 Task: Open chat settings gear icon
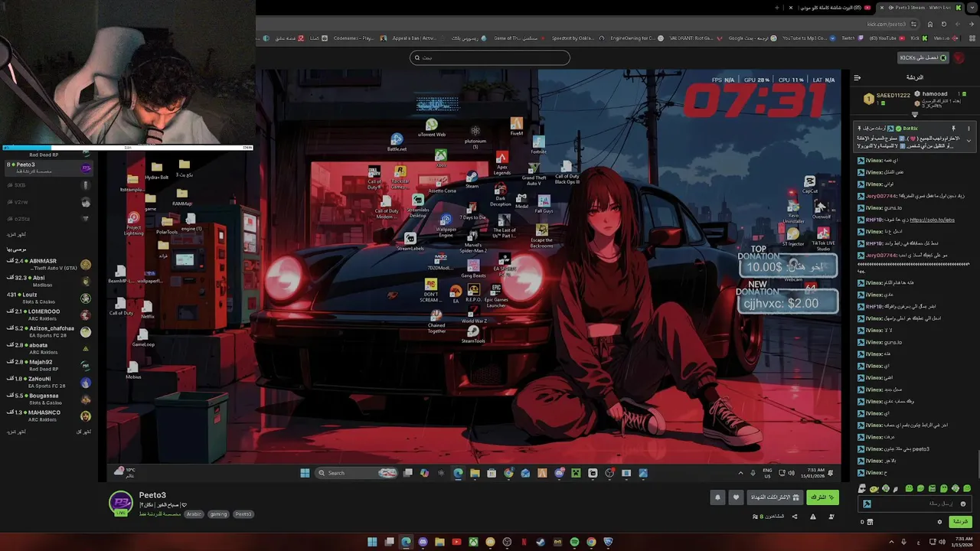tap(939, 522)
